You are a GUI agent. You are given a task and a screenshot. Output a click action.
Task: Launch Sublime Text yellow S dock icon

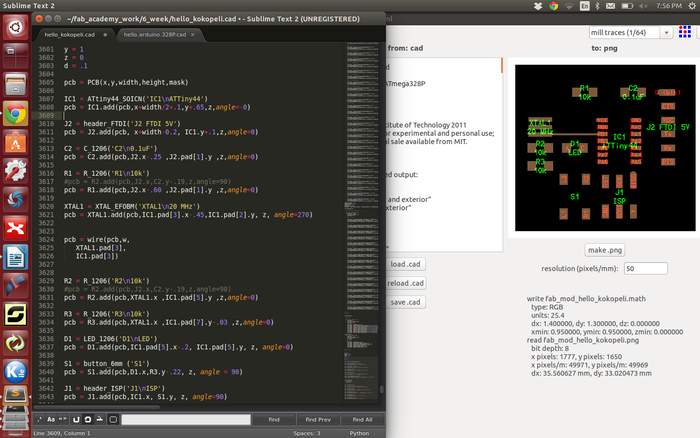pyautogui.click(x=16, y=315)
